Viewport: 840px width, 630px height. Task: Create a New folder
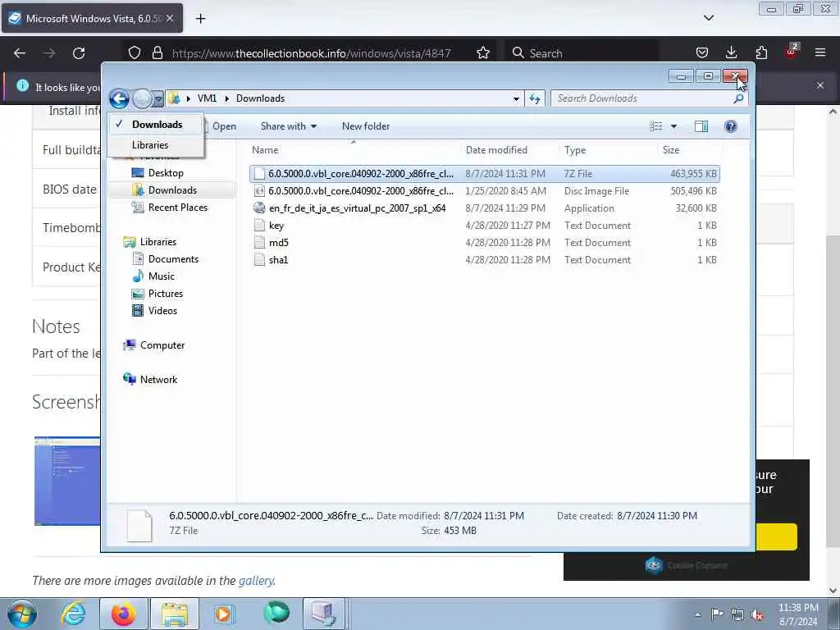(x=366, y=126)
